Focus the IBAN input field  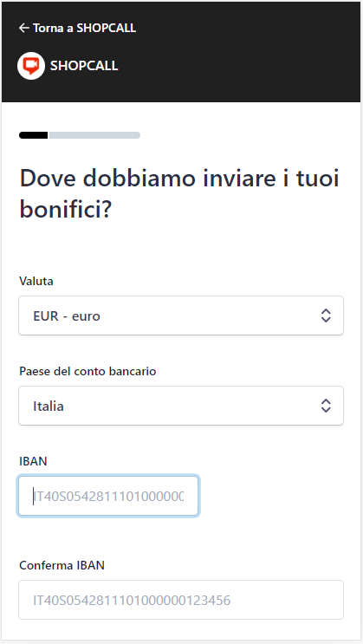point(108,496)
